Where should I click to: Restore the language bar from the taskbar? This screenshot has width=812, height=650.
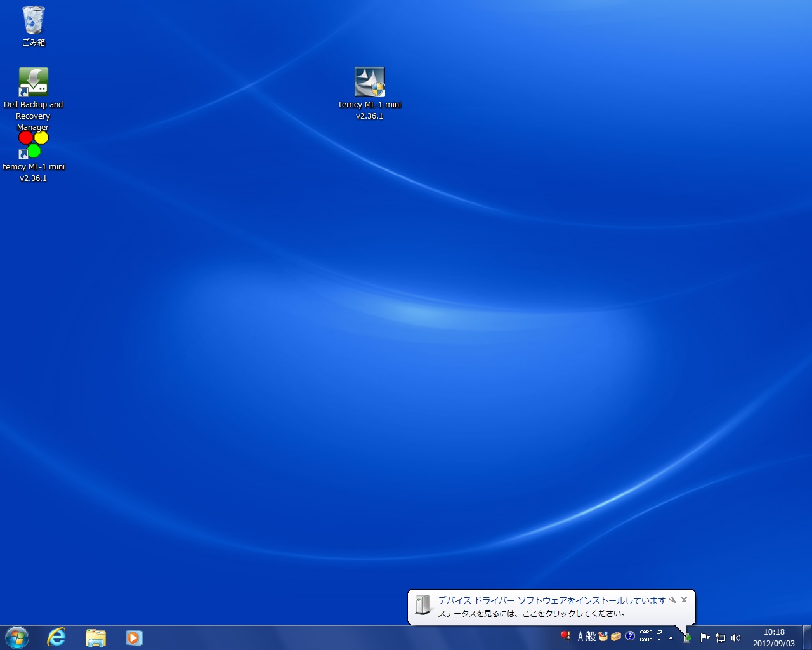click(x=659, y=632)
